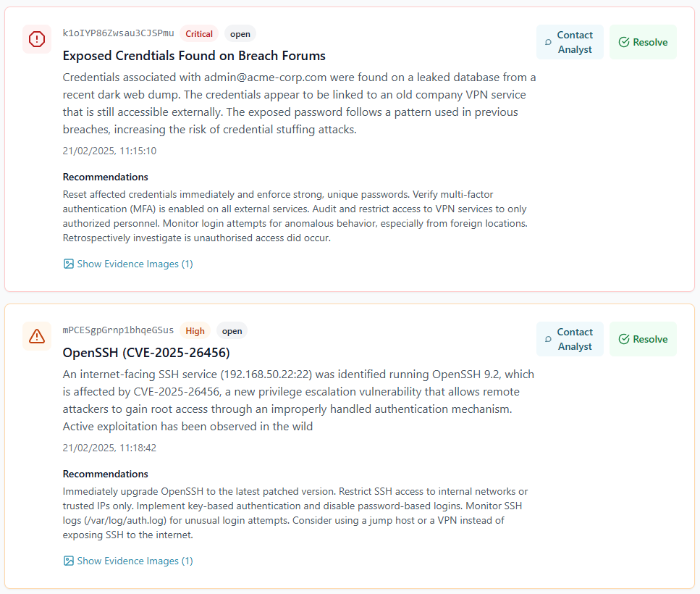Image resolution: width=700 pixels, height=594 pixels.
Task: Click the image icon beside the credentials alert's evidence link
Action: click(69, 264)
